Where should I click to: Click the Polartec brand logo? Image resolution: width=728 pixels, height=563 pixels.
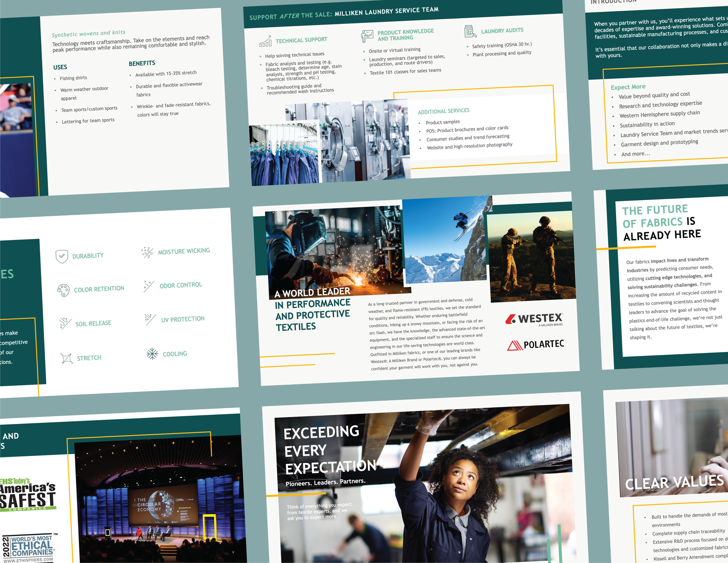pyautogui.click(x=535, y=345)
